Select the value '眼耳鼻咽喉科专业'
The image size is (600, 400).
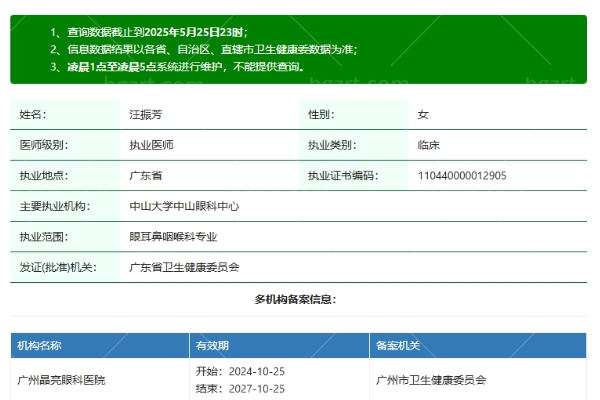click(x=173, y=237)
